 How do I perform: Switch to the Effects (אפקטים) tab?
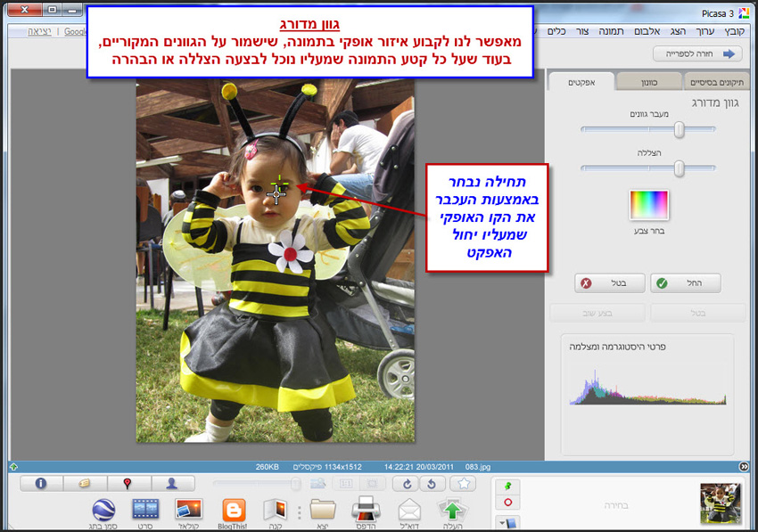coord(581,82)
